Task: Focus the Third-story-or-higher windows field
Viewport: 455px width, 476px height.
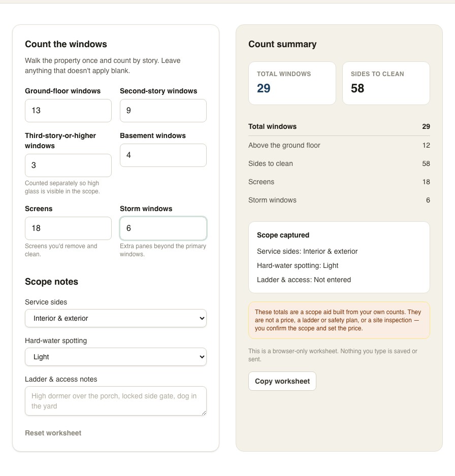Action: 68,165
